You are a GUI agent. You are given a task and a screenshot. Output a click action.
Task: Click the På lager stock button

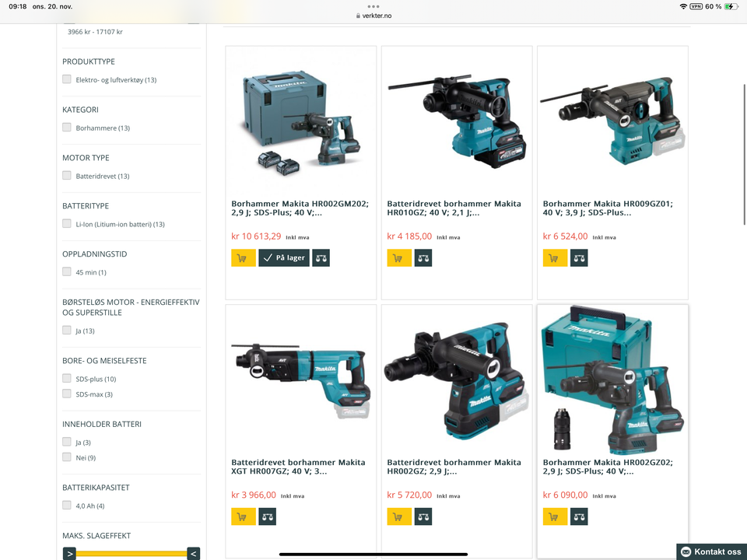coord(284,257)
